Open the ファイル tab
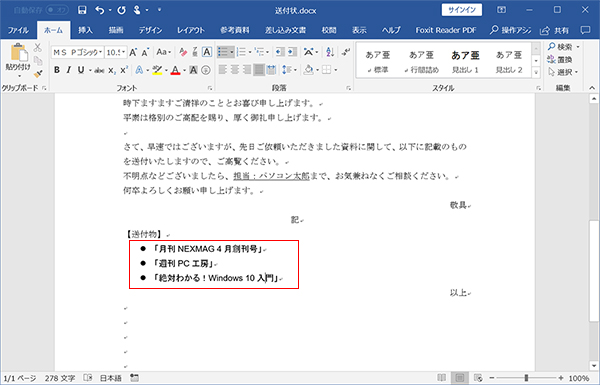Screen dimensions: 600x385 (18, 30)
